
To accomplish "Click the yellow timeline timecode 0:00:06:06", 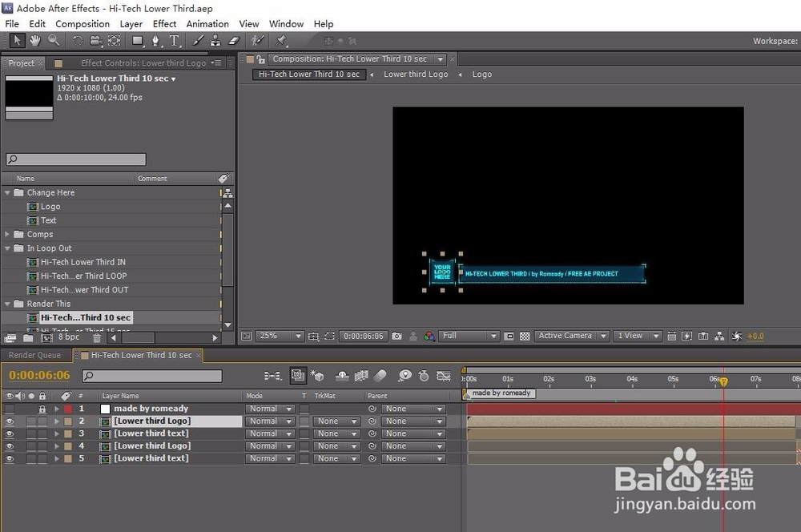I will click(39, 375).
